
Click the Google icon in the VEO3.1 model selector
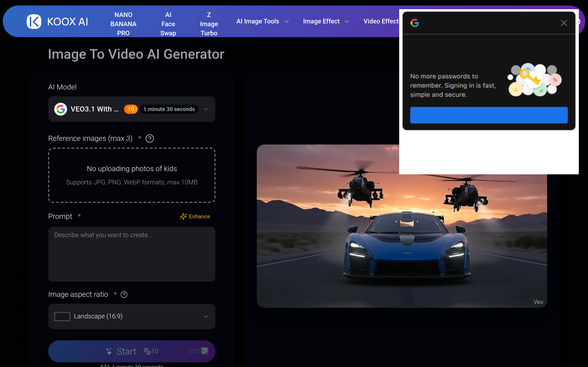click(x=60, y=109)
